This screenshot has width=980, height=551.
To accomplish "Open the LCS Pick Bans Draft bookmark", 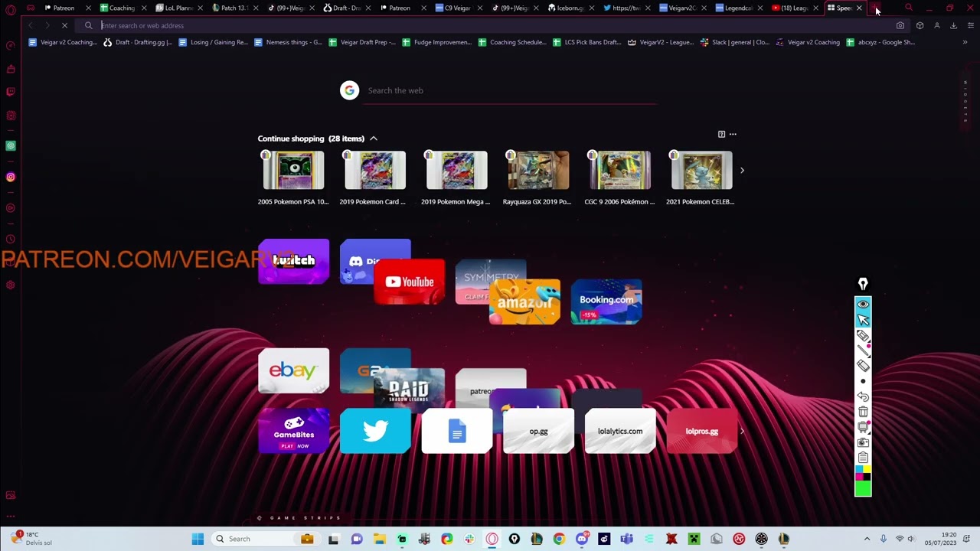I will coord(586,42).
